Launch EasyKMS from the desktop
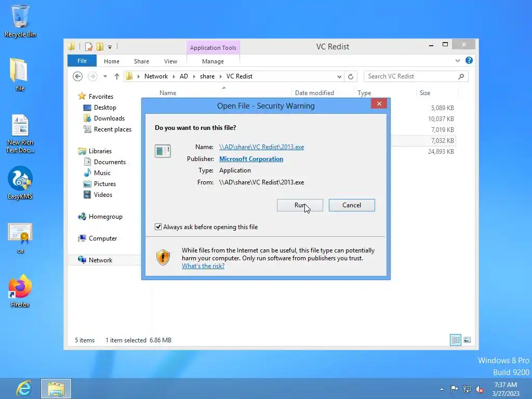 click(20, 183)
